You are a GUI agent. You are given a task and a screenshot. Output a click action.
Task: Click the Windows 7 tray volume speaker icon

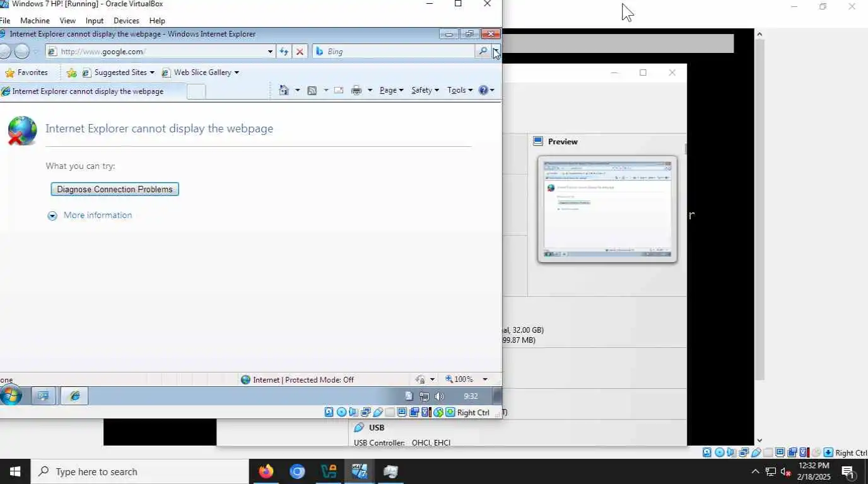[439, 396]
